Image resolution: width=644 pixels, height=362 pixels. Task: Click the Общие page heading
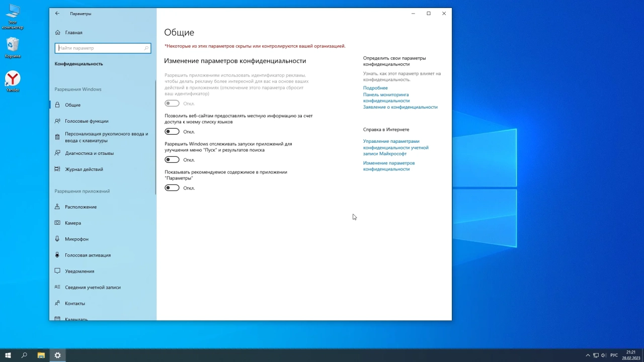click(179, 32)
